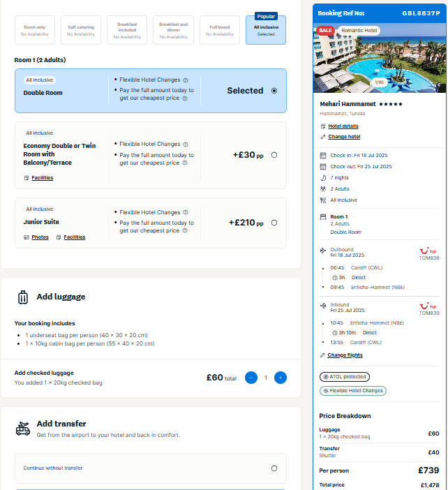Click the outbound 3h duration chip
This screenshot has height=490, width=448.
click(x=338, y=278)
